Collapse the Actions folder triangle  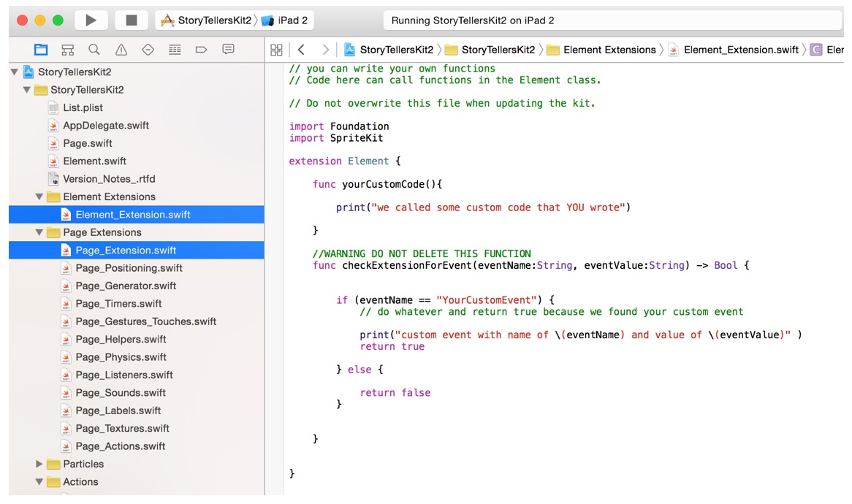coord(38,481)
